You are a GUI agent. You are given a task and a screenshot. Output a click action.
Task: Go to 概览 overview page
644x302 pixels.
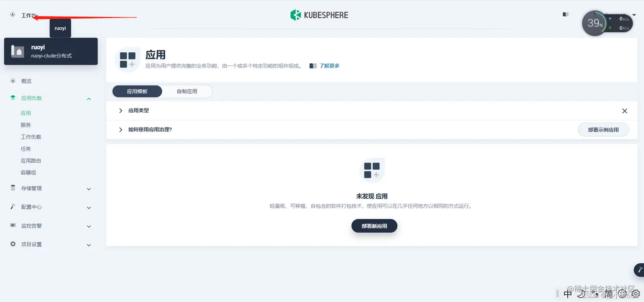(26, 81)
